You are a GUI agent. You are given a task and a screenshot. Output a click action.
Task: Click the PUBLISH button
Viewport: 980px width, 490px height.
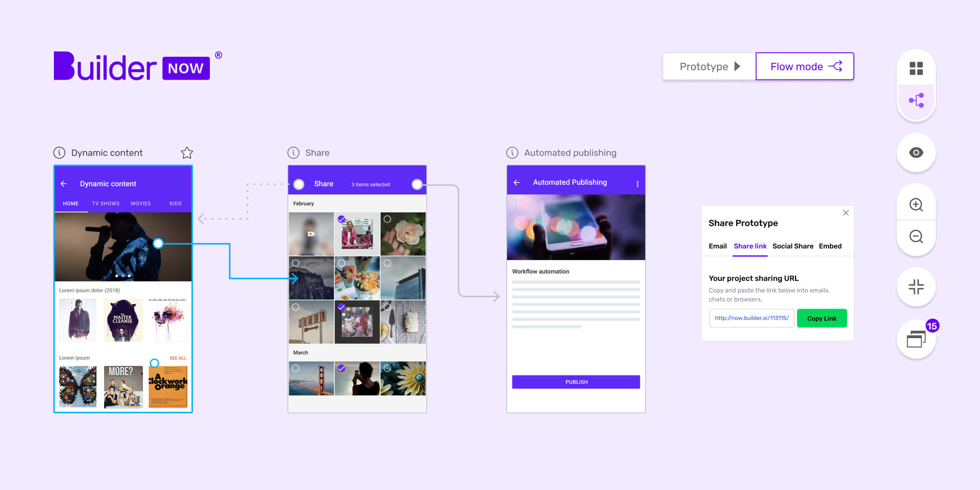point(575,382)
